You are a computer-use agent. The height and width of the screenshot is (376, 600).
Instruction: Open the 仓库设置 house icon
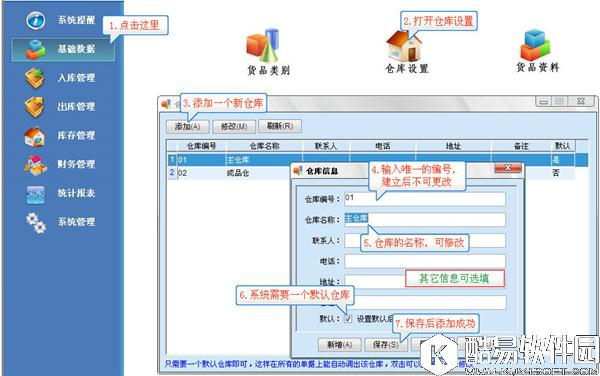(404, 47)
